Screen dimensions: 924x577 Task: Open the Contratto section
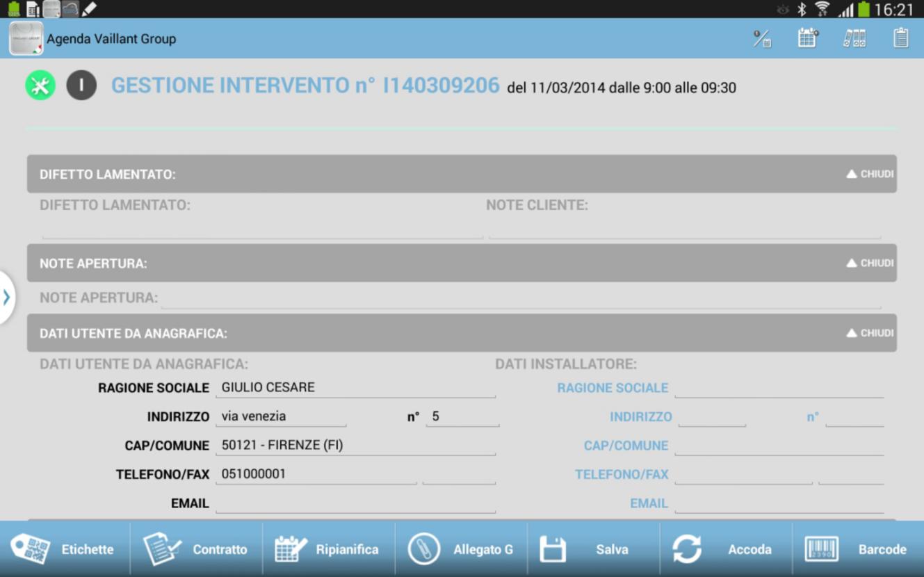point(196,549)
